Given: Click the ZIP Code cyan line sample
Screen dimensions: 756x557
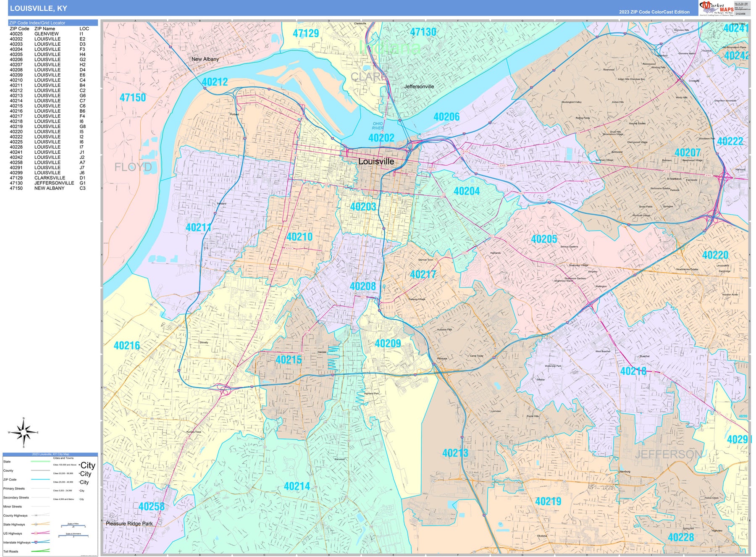Looking at the screenshot, I should tap(40, 479).
